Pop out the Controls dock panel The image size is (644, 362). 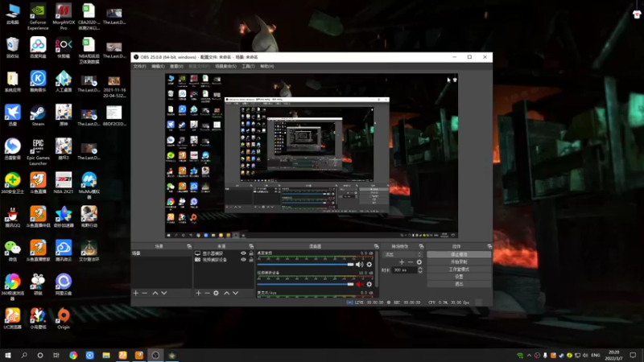click(x=489, y=246)
